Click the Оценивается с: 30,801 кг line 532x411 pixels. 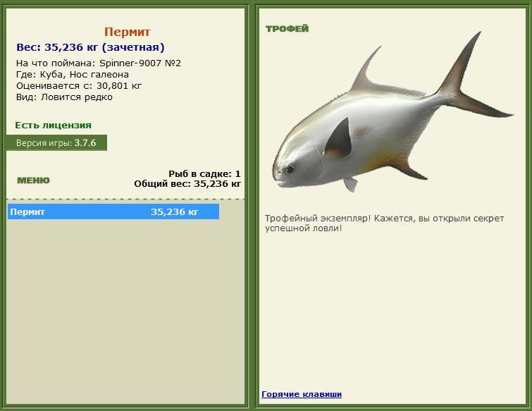pos(79,86)
